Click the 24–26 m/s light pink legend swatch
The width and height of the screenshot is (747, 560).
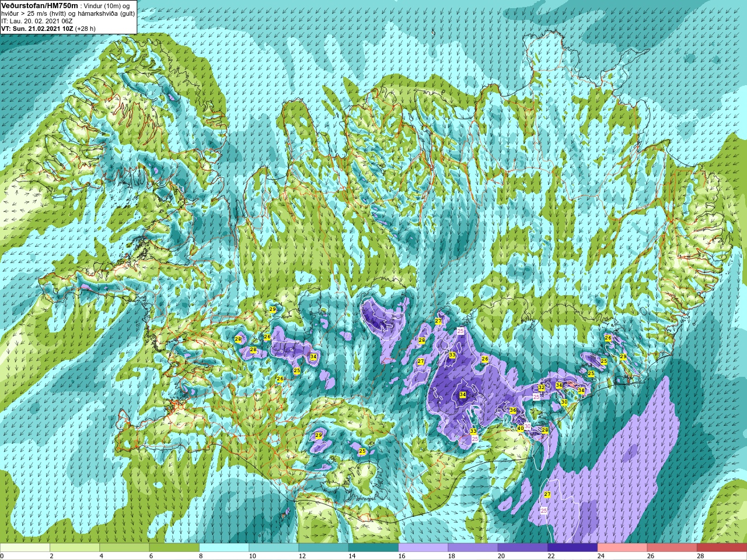622,548
